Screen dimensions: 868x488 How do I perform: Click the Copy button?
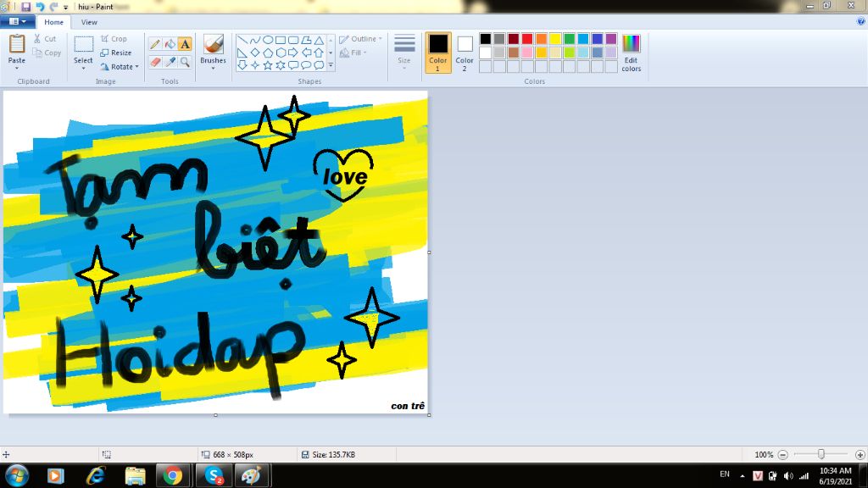[47, 53]
